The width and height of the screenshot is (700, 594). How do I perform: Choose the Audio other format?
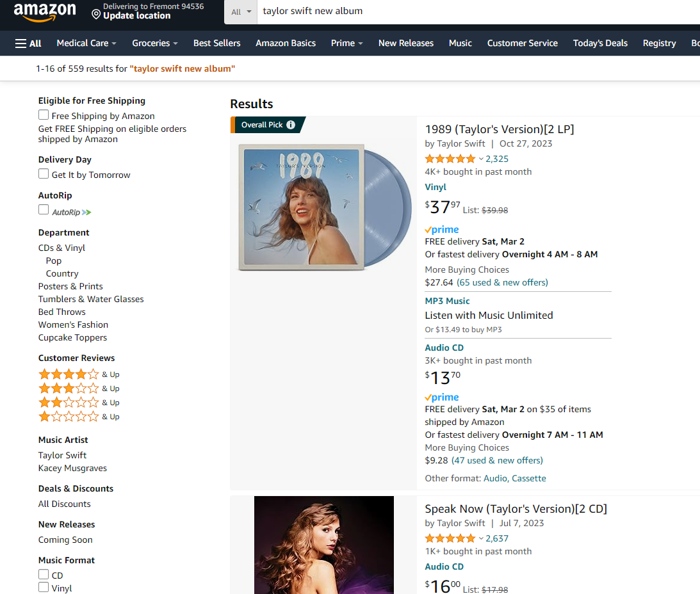(x=495, y=478)
